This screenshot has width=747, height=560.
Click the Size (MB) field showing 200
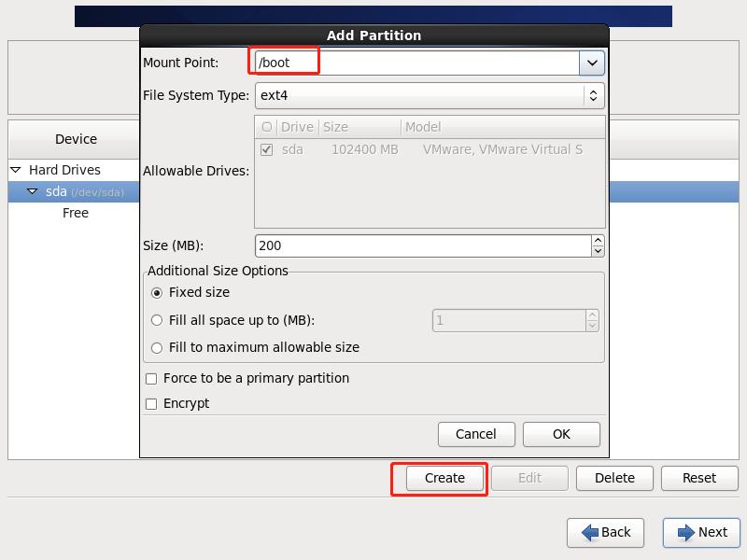pos(423,245)
